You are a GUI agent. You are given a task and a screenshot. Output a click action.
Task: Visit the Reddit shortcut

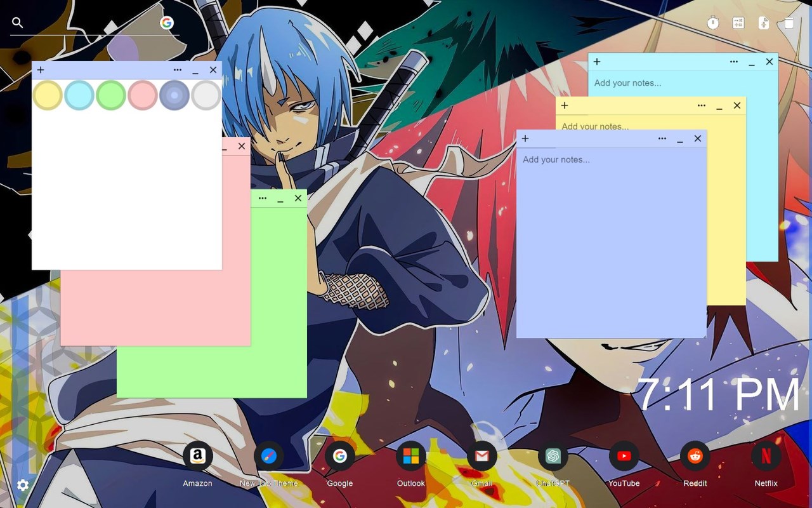tap(695, 456)
